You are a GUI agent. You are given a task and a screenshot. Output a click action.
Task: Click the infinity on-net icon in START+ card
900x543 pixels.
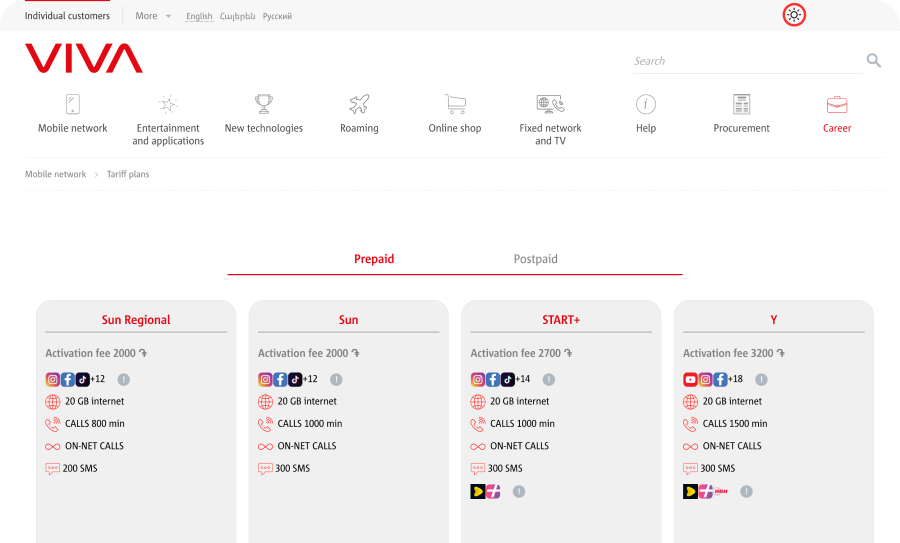[478, 447]
